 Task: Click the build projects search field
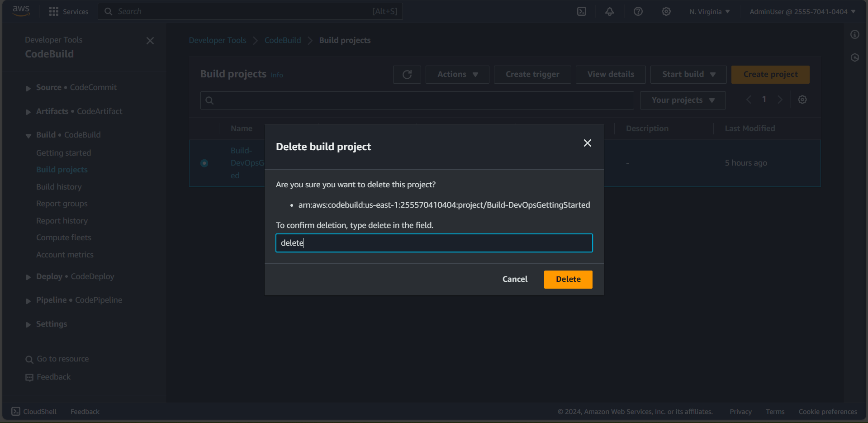(417, 100)
